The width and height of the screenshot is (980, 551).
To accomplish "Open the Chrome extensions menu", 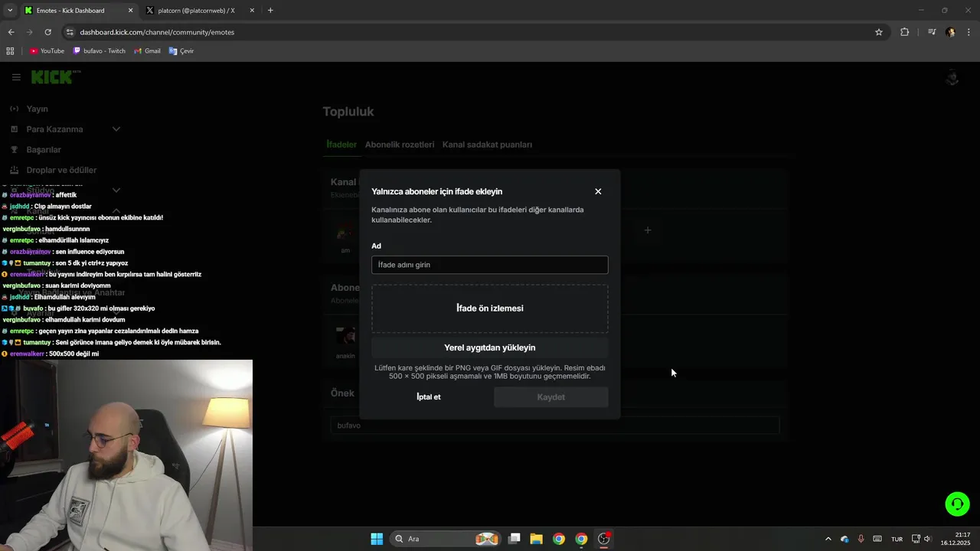I will 904,32.
